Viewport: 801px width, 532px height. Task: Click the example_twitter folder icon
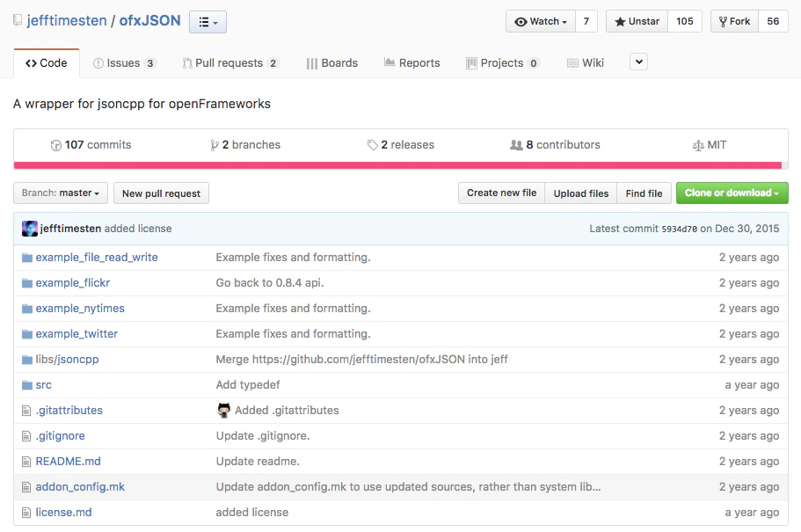(x=27, y=334)
